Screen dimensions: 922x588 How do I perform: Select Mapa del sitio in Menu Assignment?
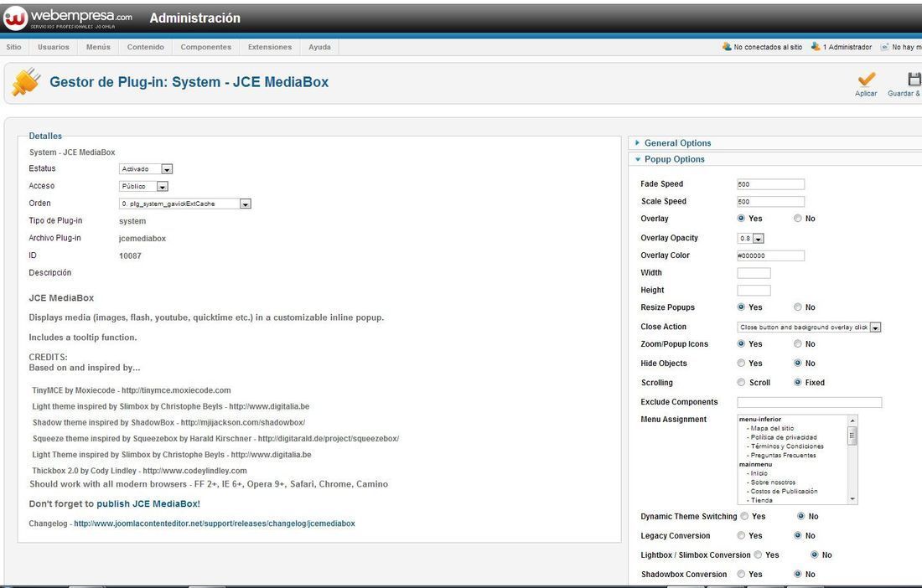[x=772, y=428]
